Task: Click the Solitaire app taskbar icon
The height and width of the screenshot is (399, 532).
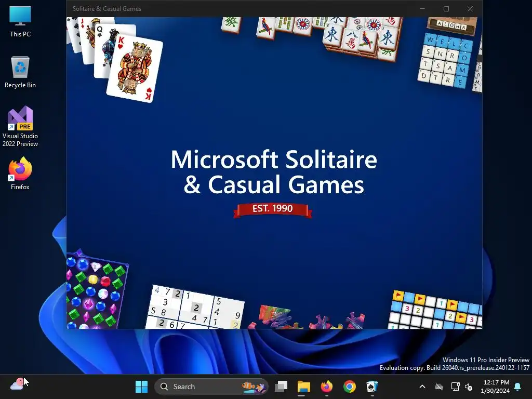Action: pos(372,387)
